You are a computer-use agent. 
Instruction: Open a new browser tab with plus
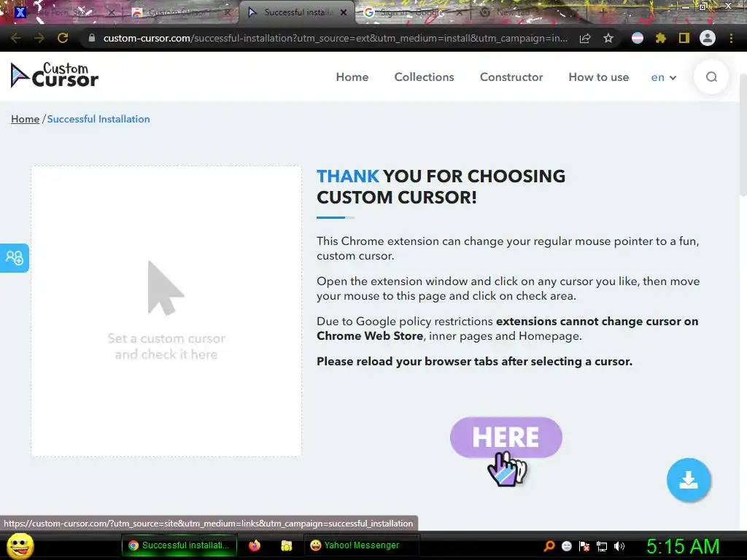[602, 12]
